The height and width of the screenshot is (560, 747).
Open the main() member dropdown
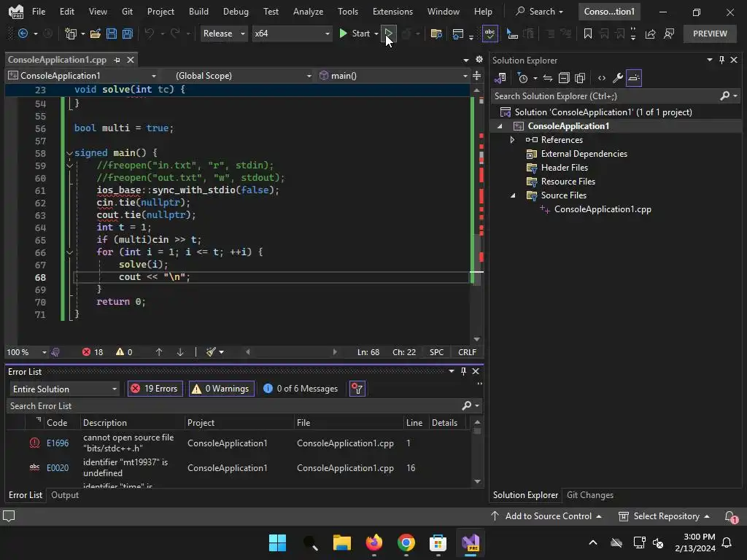(393, 76)
